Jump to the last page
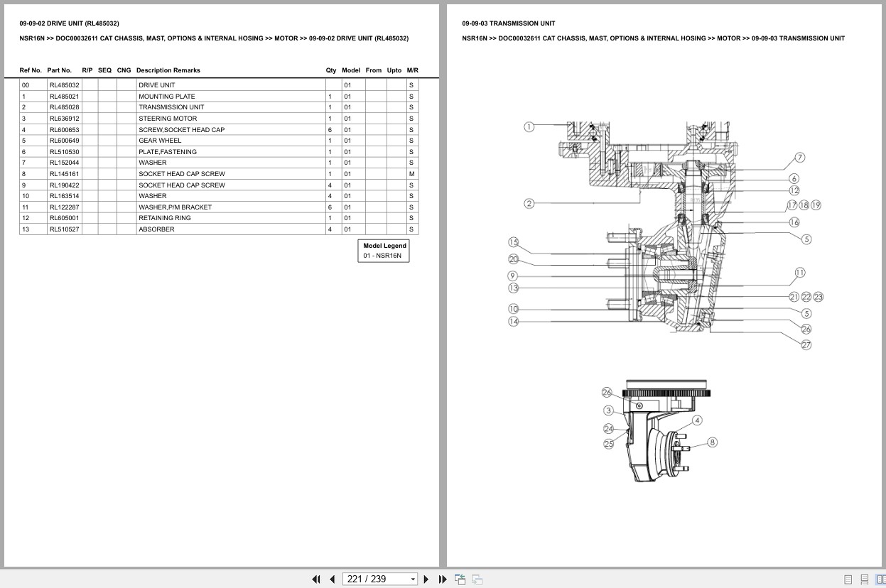Screen dimensions: 886x588 click(x=443, y=579)
